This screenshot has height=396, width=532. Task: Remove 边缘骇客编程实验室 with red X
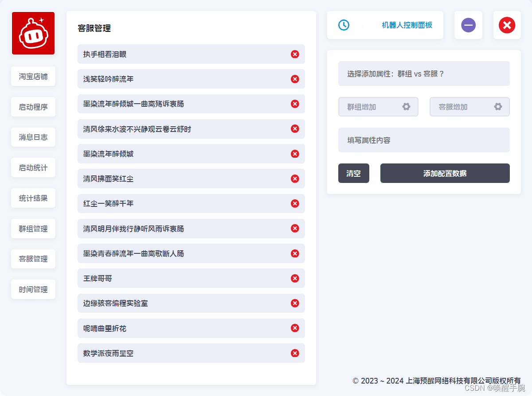pos(295,303)
